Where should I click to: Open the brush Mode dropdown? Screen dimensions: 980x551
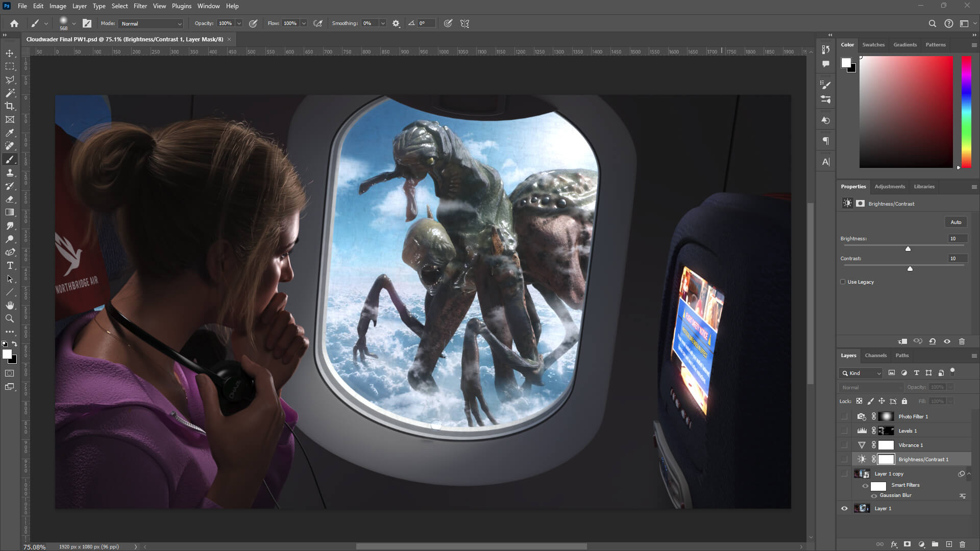click(151, 23)
